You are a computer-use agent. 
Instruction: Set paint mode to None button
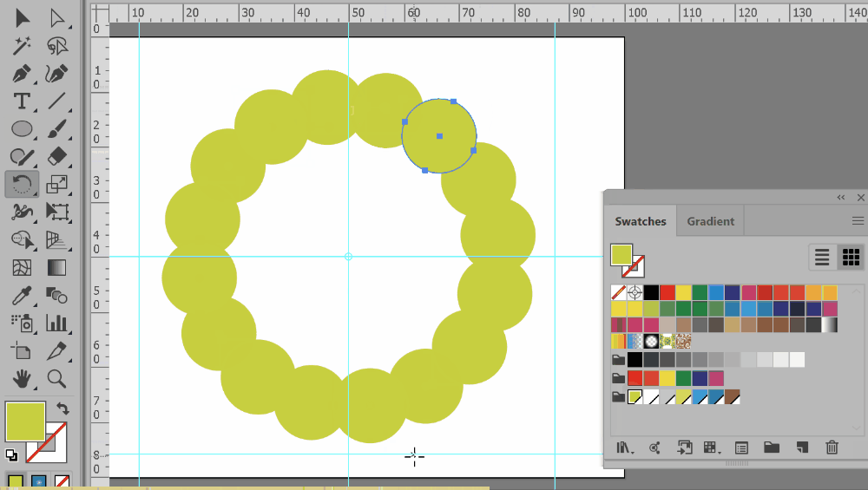(x=62, y=481)
